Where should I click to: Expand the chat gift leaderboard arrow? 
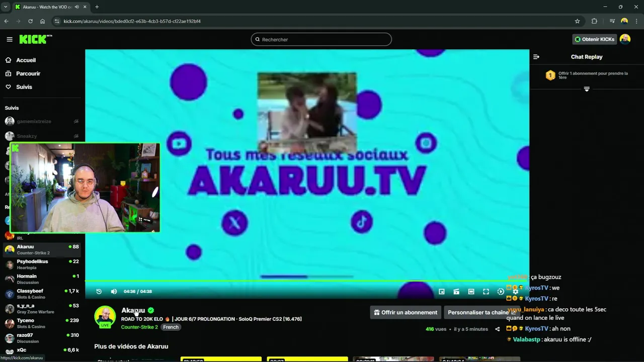pos(587,89)
